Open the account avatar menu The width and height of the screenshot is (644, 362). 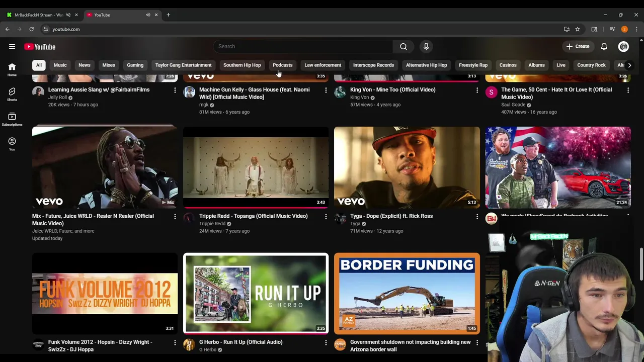click(623, 47)
